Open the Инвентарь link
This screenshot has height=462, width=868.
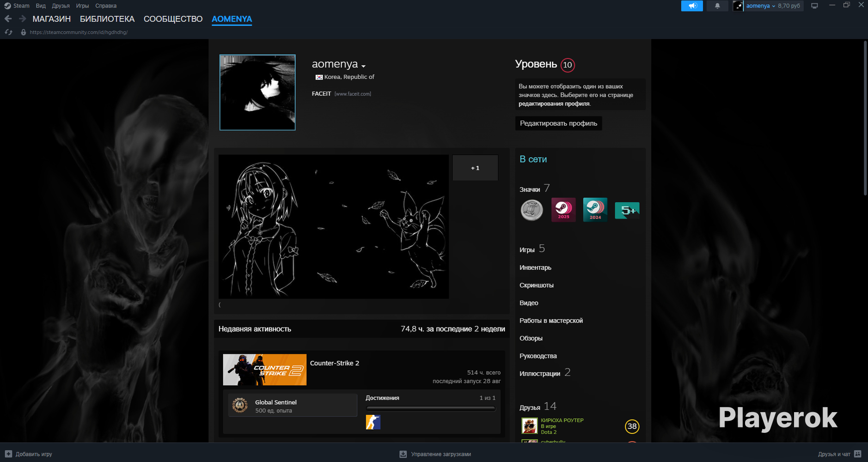(535, 267)
